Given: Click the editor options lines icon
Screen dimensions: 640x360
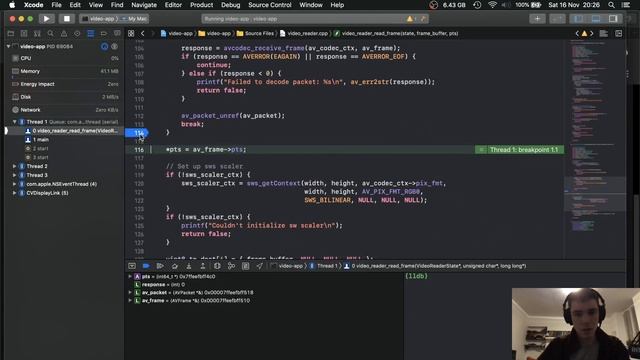Looking at the screenshot, I should (x=604, y=33).
